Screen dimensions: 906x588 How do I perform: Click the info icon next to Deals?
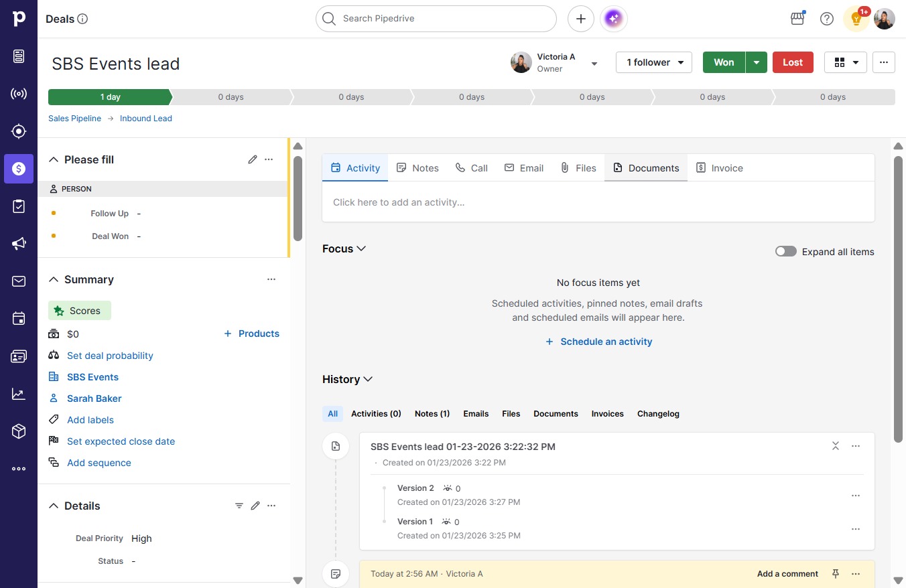(x=83, y=19)
